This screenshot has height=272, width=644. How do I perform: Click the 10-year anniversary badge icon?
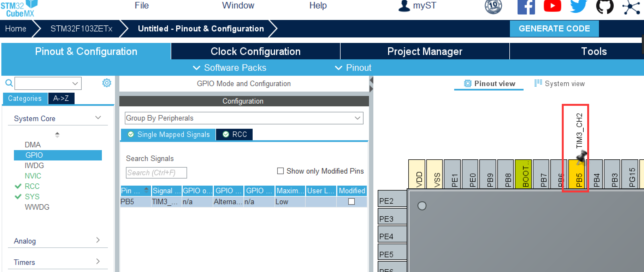click(493, 7)
